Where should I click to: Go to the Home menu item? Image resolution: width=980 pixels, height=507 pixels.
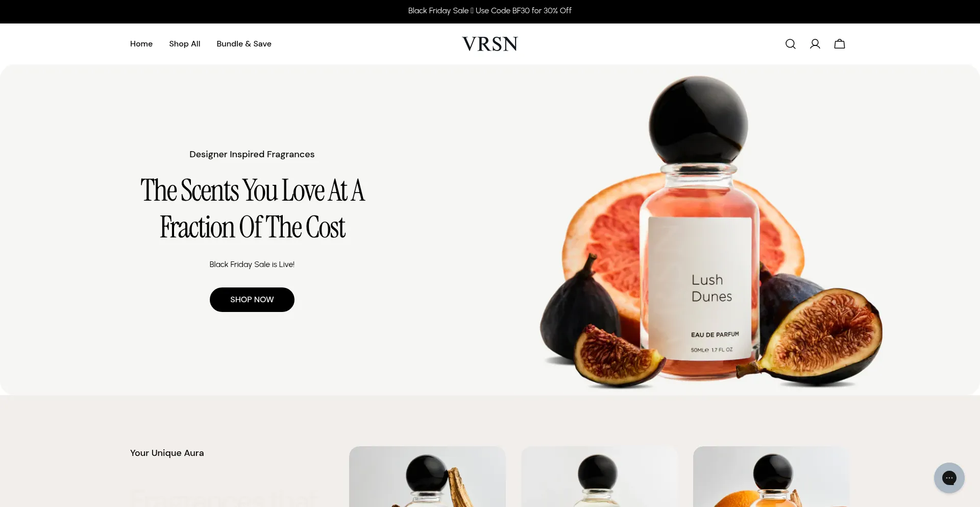coord(141,44)
